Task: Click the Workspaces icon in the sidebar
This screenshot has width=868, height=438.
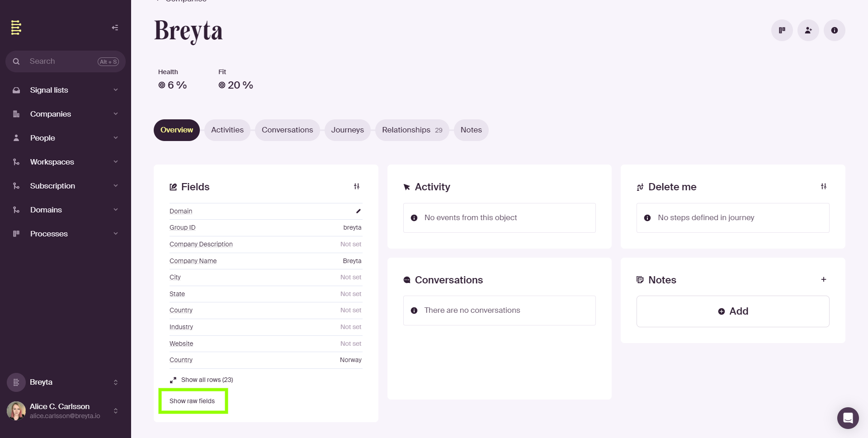Action: tap(16, 162)
